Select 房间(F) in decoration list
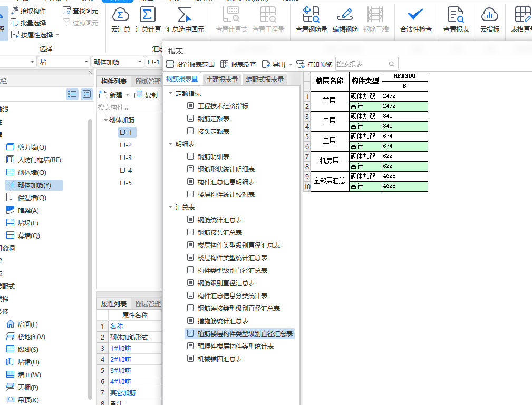This screenshot has height=405, width=532. point(22,324)
